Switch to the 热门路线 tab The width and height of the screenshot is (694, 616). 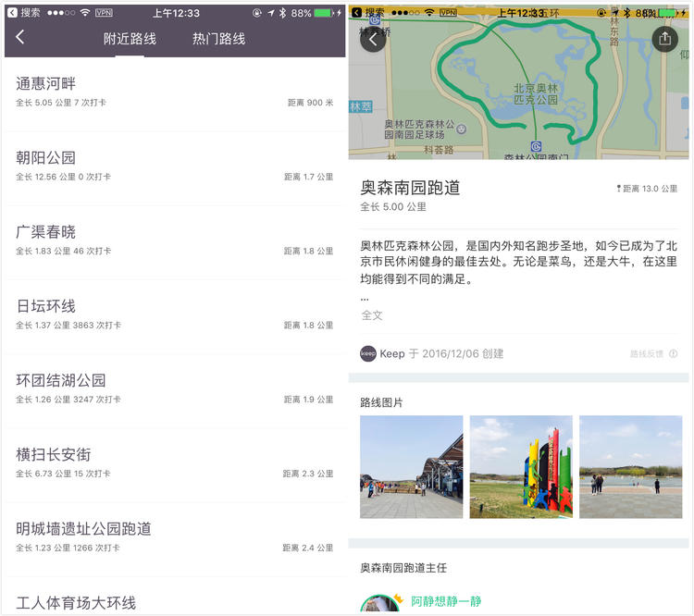218,39
